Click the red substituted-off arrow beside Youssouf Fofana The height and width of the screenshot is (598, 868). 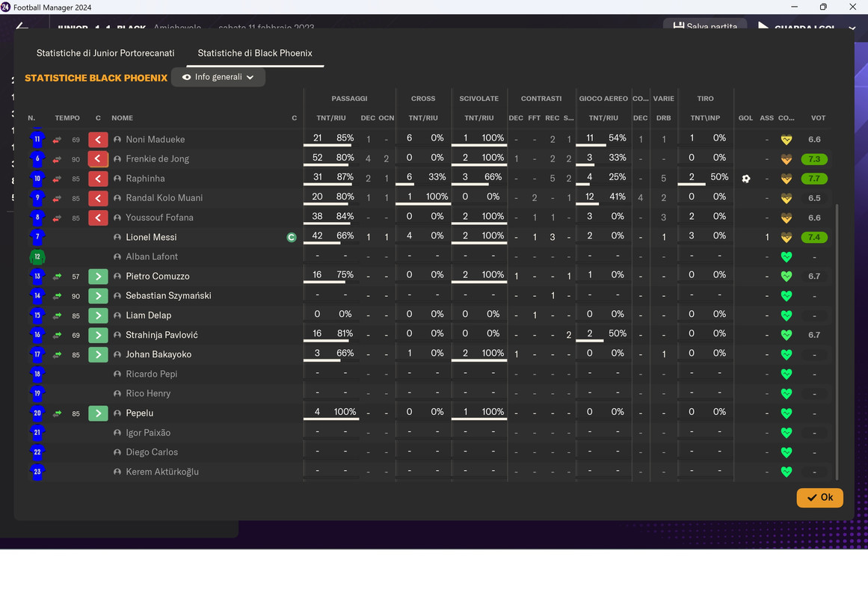[x=98, y=218]
